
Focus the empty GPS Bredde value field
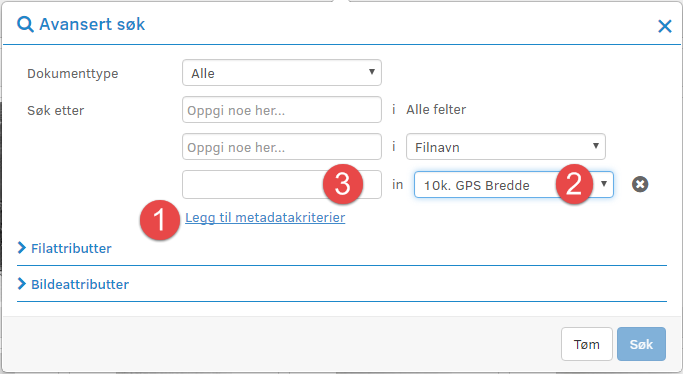click(x=282, y=184)
